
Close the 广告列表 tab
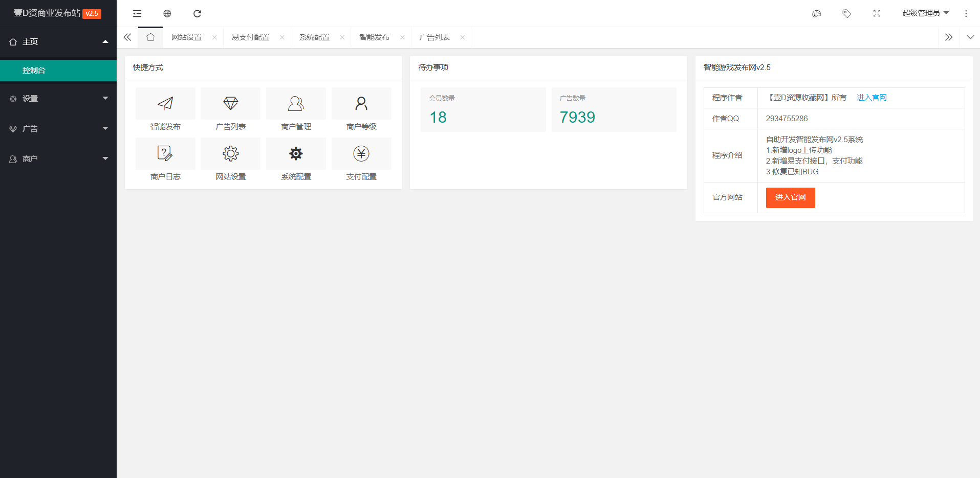(x=463, y=37)
